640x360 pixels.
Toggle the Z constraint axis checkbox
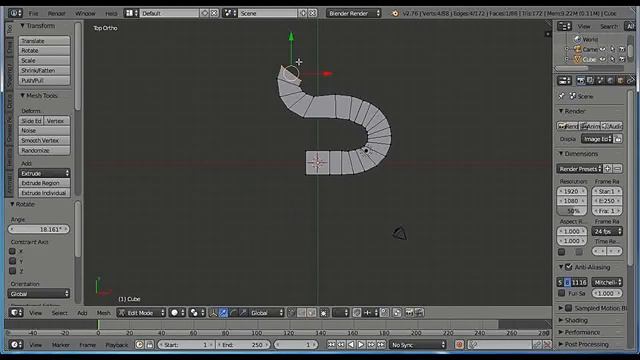[13, 271]
